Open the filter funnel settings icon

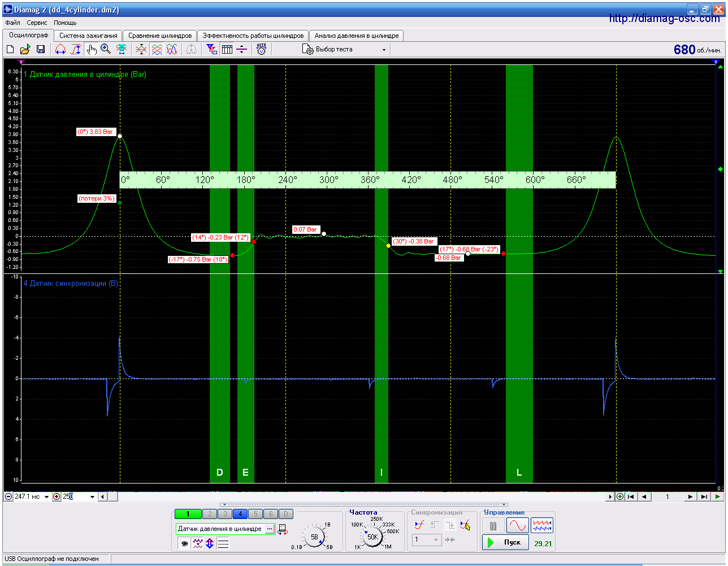tap(211, 50)
